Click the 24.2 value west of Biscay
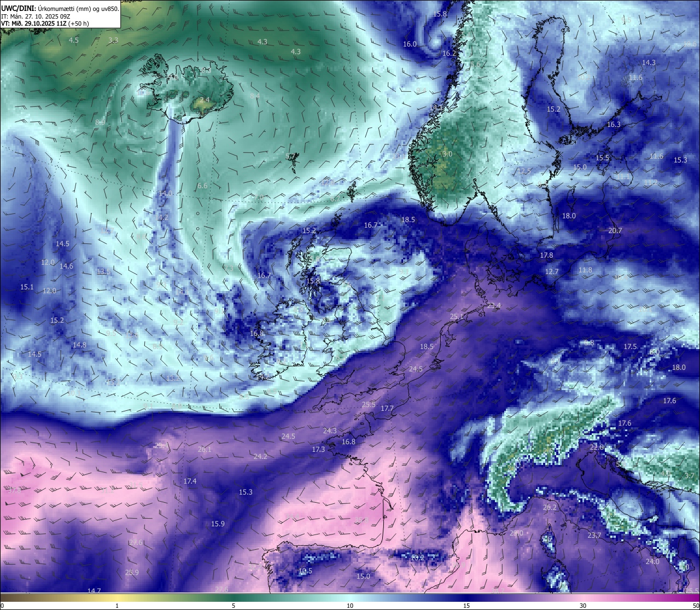This screenshot has width=700, height=610. point(260,457)
